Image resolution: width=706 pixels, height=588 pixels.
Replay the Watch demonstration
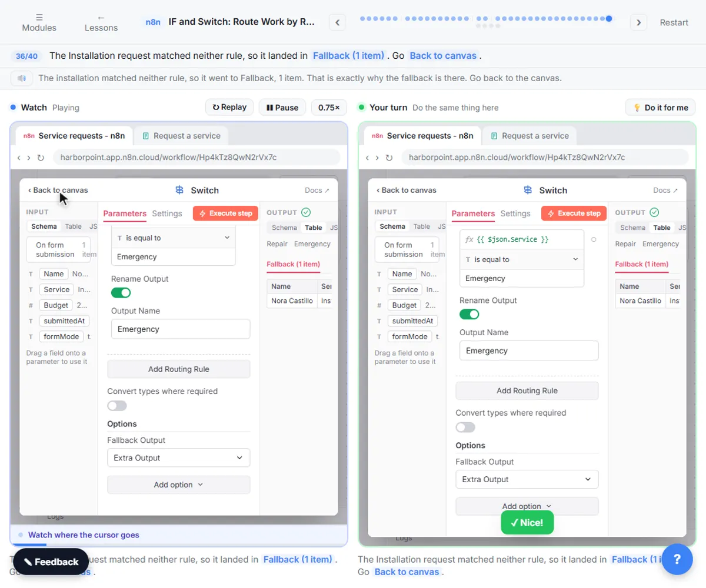[x=229, y=107]
